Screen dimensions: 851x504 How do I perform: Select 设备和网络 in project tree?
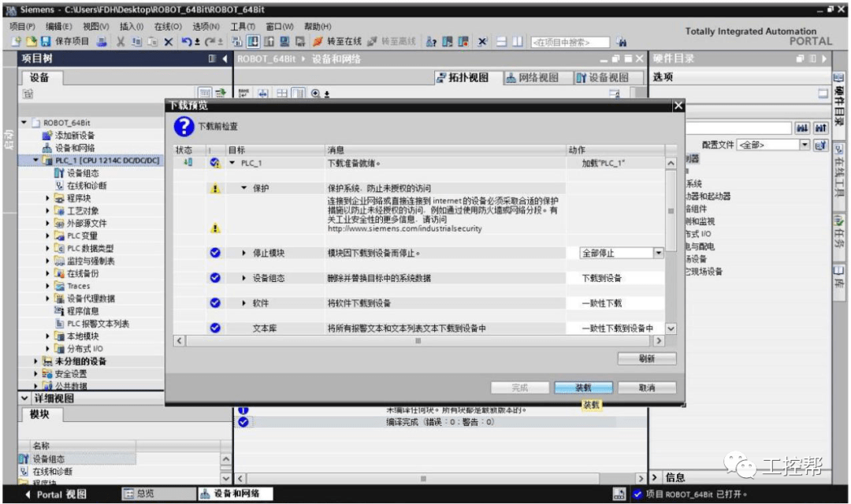74,147
